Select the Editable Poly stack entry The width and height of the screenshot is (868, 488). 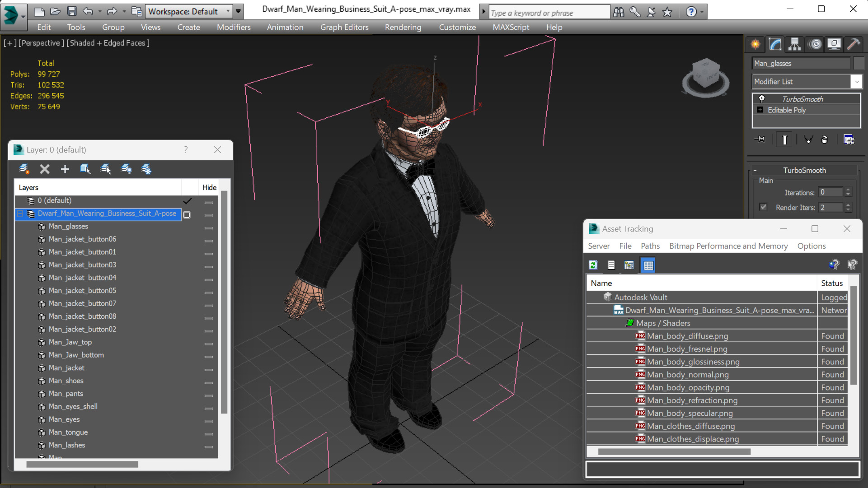pyautogui.click(x=786, y=110)
